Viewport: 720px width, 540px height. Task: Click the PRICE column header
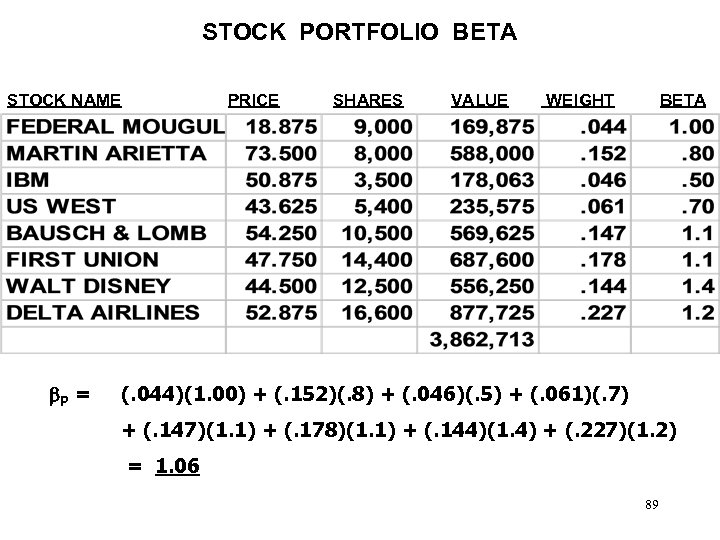[x=254, y=100]
